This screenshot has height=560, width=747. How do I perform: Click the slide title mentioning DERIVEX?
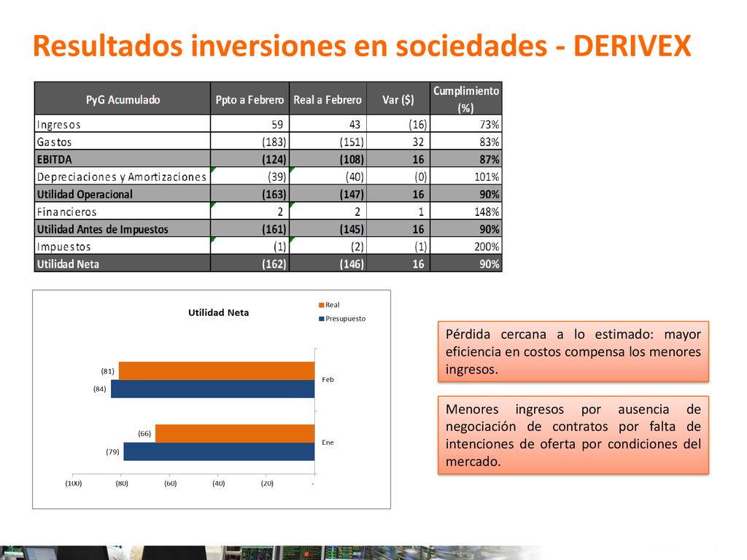point(362,46)
